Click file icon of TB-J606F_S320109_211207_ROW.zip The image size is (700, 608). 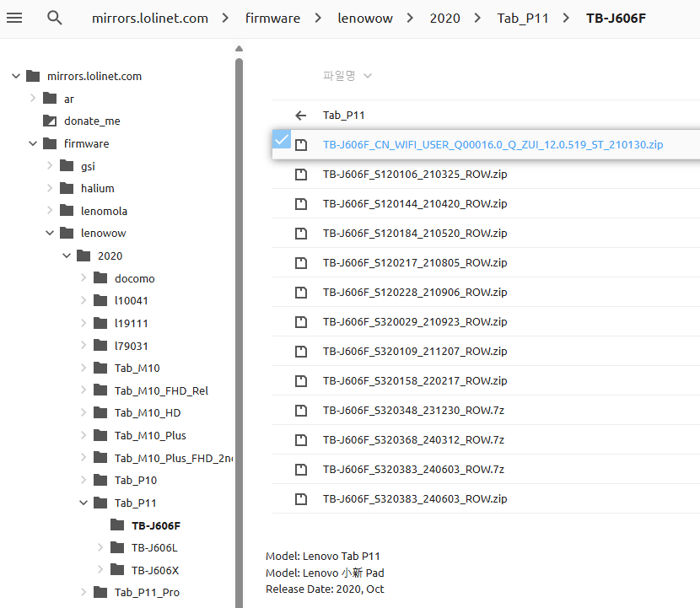point(301,352)
